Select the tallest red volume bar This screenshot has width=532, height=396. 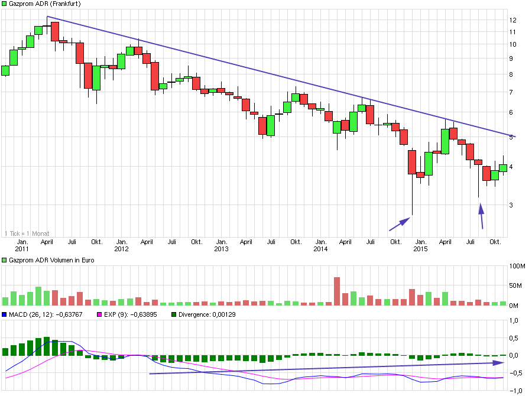(337, 291)
